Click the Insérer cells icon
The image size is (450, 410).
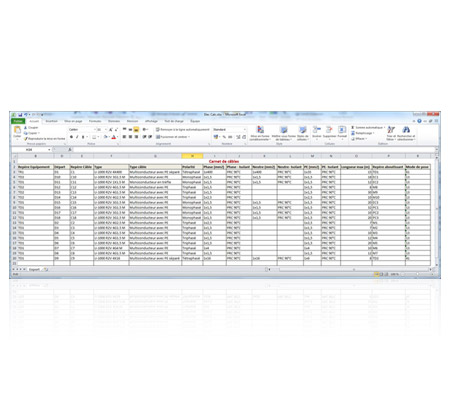[x=317, y=132]
